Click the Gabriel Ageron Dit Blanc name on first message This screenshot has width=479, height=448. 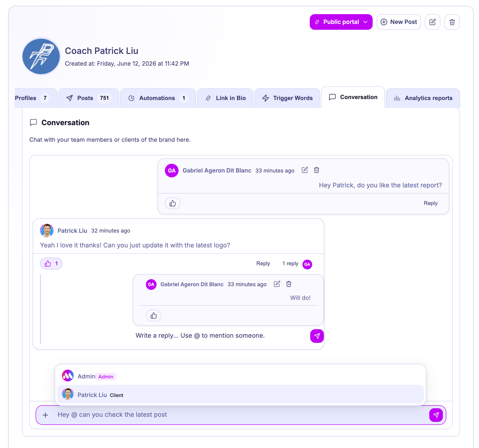(x=217, y=170)
